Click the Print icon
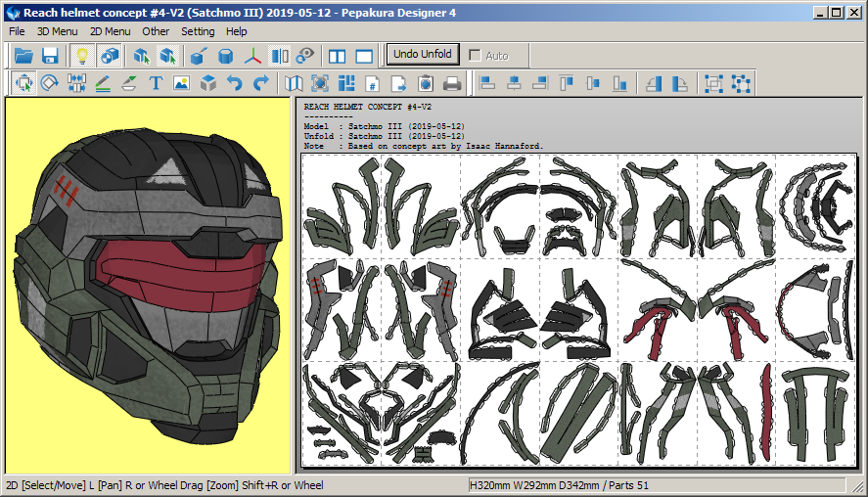The width and height of the screenshot is (868, 497). 452,83
